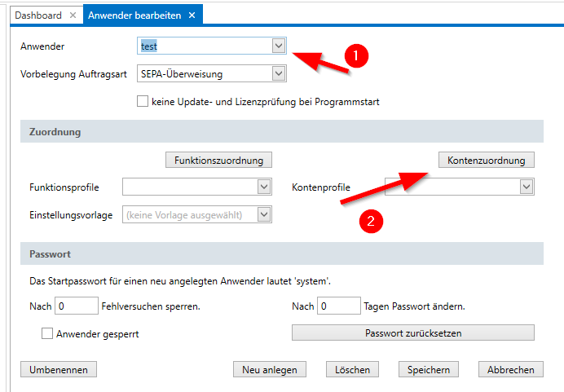The height and width of the screenshot is (392, 564).
Task: Open Kontenzuordnung
Action: [486, 161]
